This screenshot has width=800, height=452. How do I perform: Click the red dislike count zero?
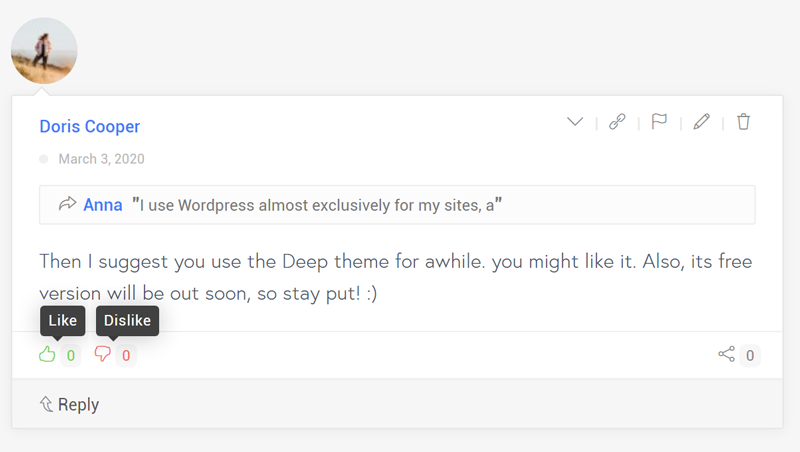(x=126, y=355)
